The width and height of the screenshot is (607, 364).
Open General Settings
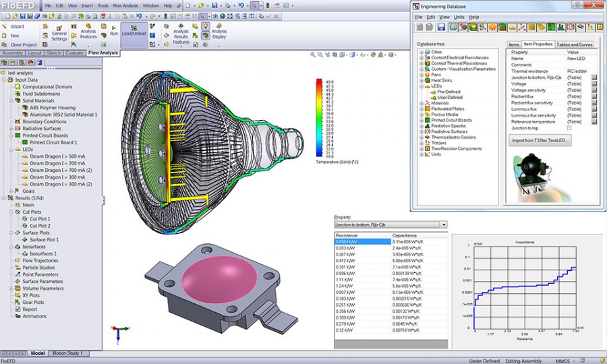[x=59, y=33]
